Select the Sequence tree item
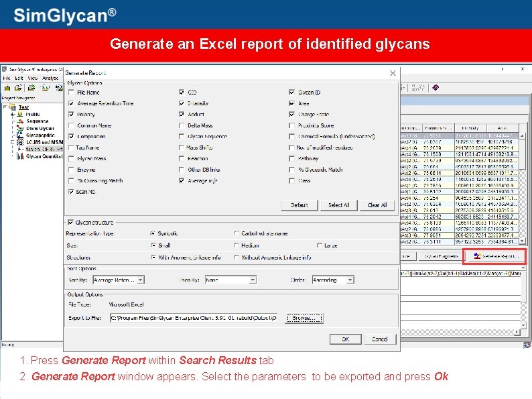 [38, 121]
